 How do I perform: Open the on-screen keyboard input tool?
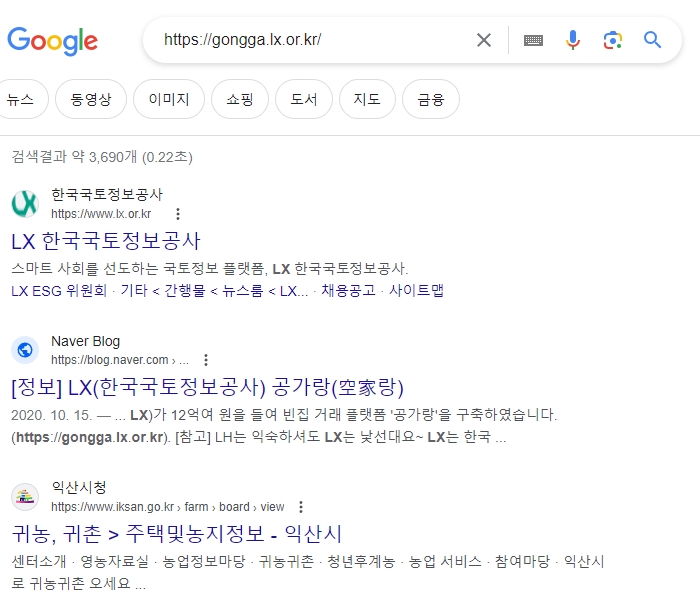[x=533, y=40]
